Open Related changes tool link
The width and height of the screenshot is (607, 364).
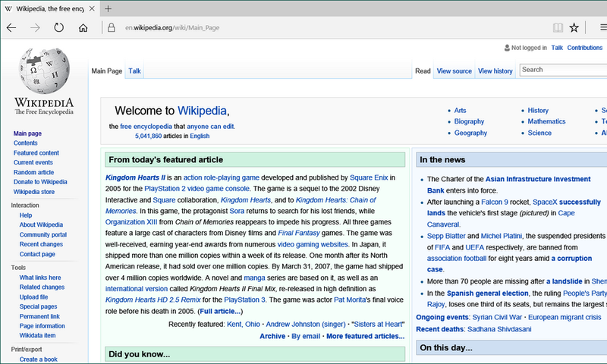click(x=42, y=287)
